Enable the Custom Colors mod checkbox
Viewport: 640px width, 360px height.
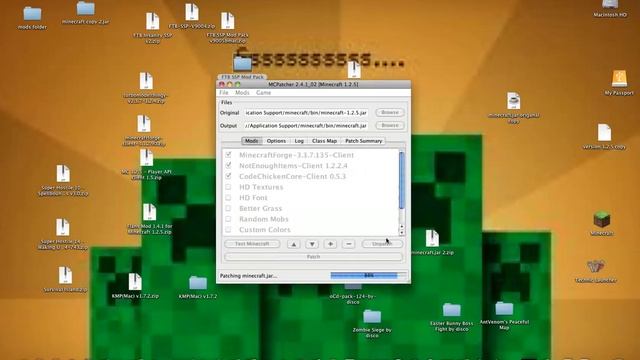pos(229,229)
